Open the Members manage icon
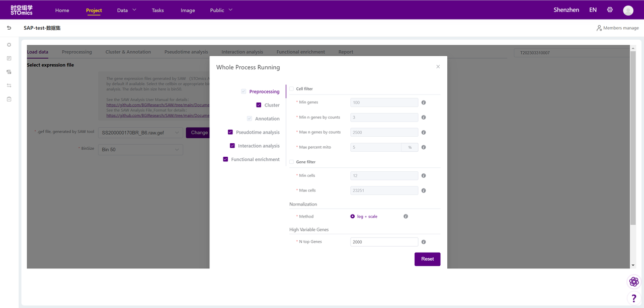Image resolution: width=644 pixels, height=308 pixels. pos(599,28)
